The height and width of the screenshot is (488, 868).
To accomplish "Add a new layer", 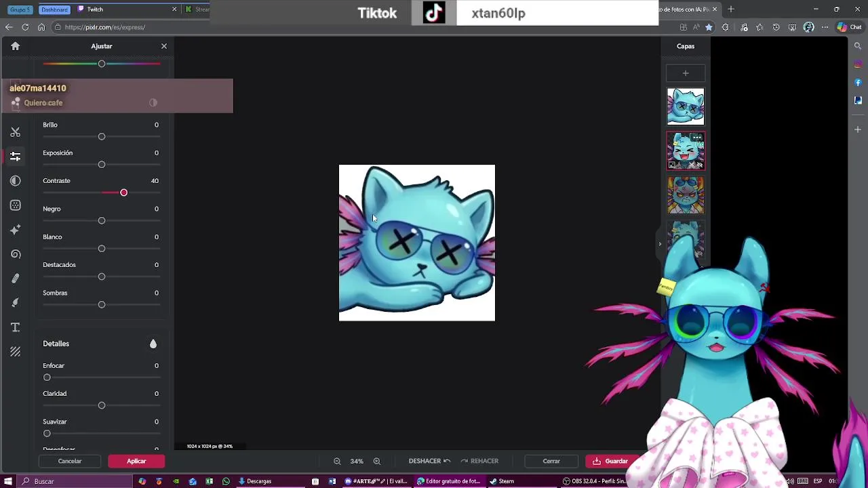I will coord(686,73).
